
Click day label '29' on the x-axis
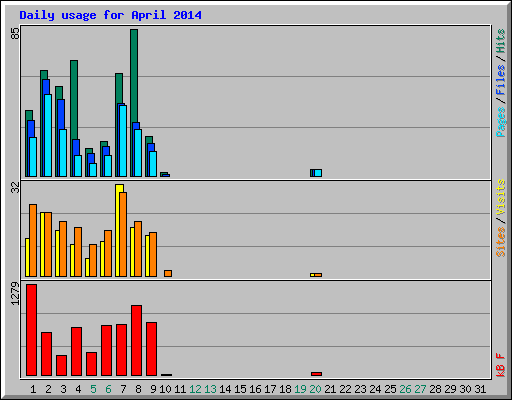450,389
